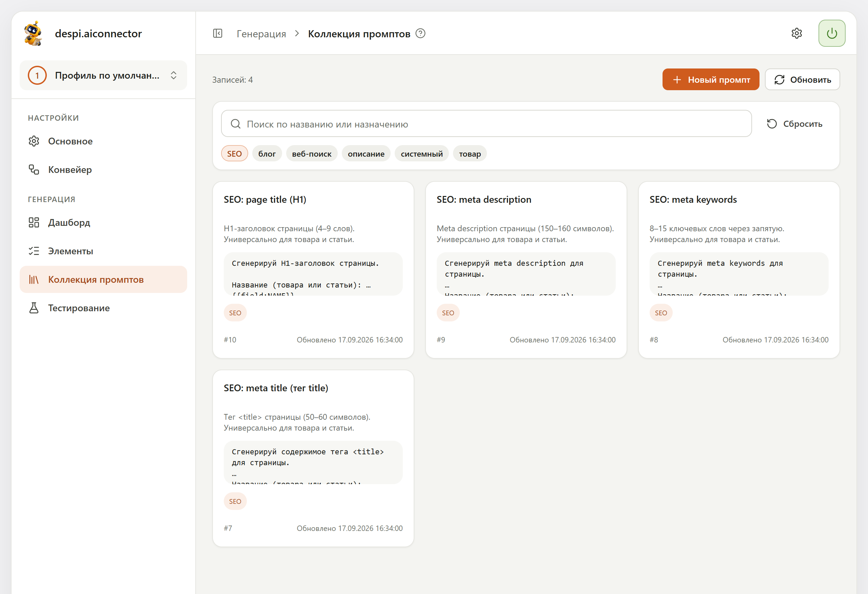Create a prompt with Новый промпт button
The height and width of the screenshot is (594, 868).
pyautogui.click(x=711, y=80)
